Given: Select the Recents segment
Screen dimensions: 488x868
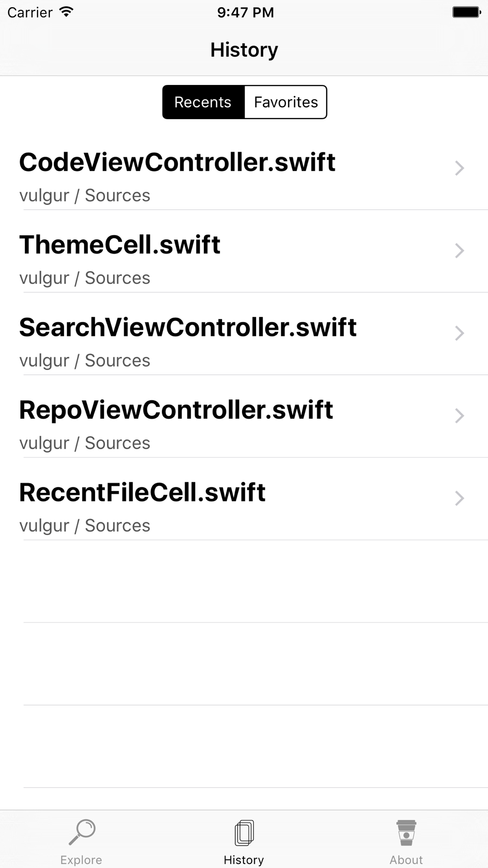Looking at the screenshot, I should click(203, 102).
